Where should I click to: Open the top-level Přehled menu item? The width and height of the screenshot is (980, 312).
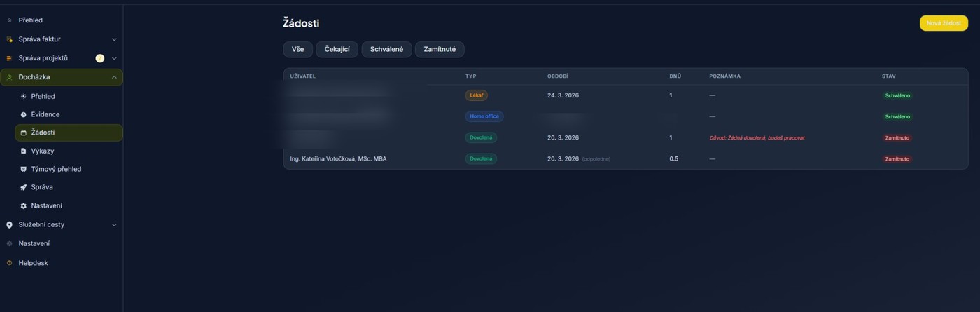point(30,20)
